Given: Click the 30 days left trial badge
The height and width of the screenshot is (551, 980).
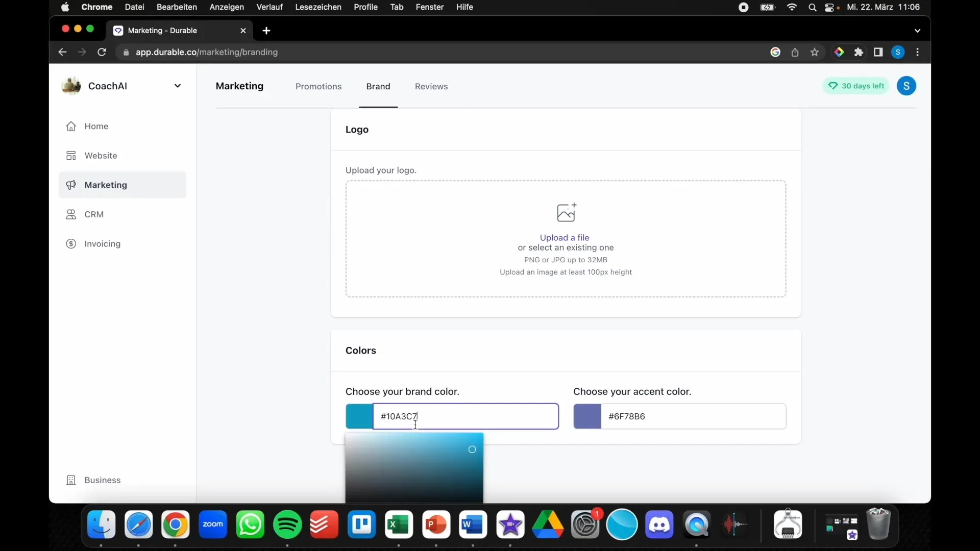Looking at the screenshot, I should pyautogui.click(x=858, y=85).
